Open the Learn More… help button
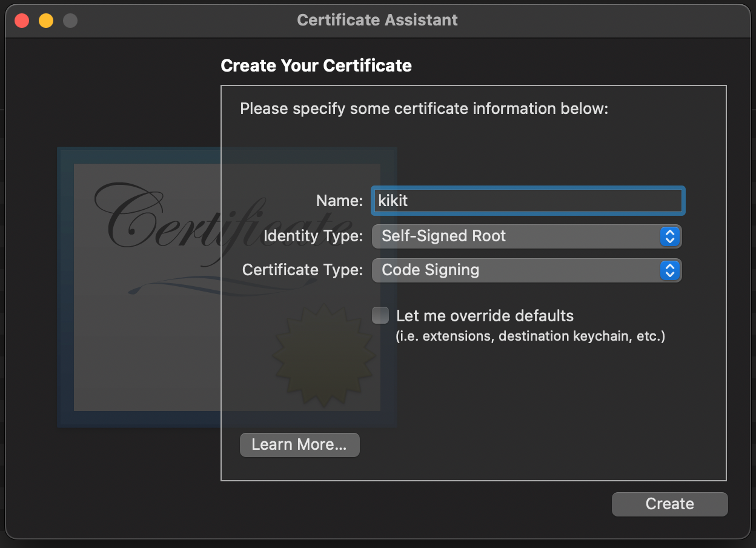This screenshot has width=756, height=548. click(x=300, y=444)
